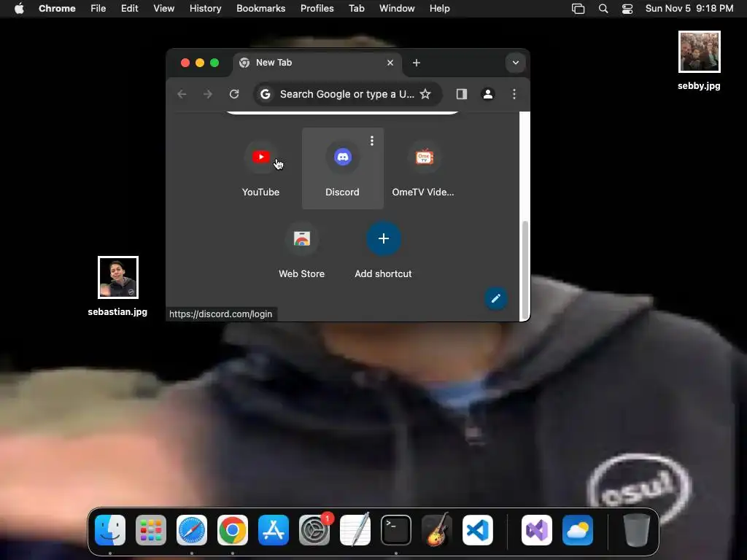This screenshot has height=560, width=747.
Task: Click the green maximize window button
Action: tap(214, 63)
